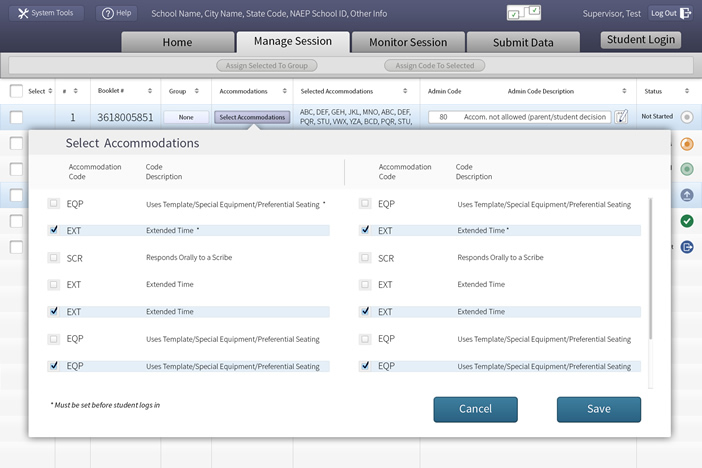Sort the Status column using its arrows

[x=687, y=91]
